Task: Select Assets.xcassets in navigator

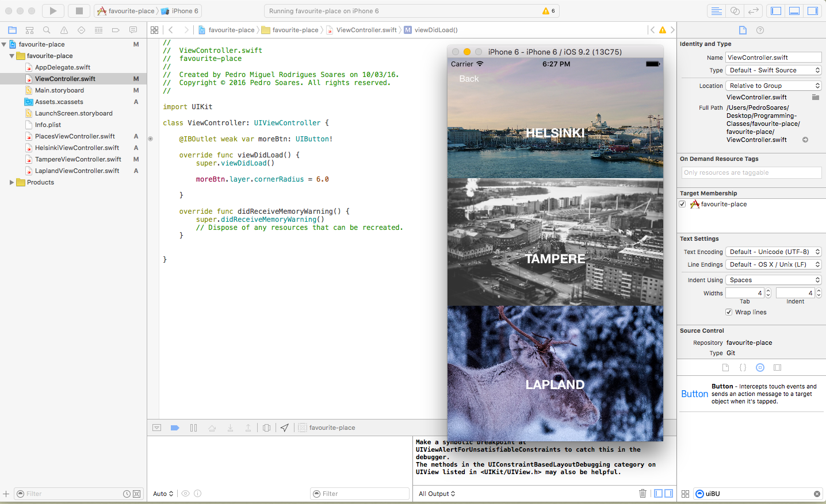Action: point(59,102)
